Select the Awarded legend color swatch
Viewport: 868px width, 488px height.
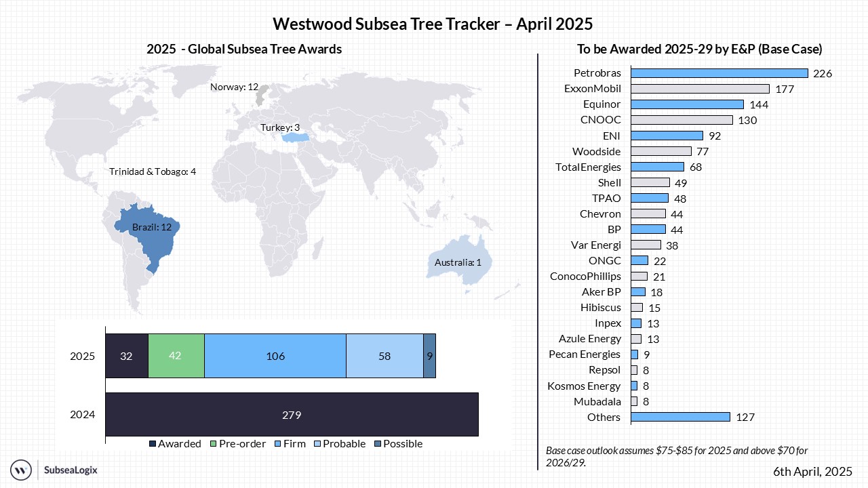(153, 444)
